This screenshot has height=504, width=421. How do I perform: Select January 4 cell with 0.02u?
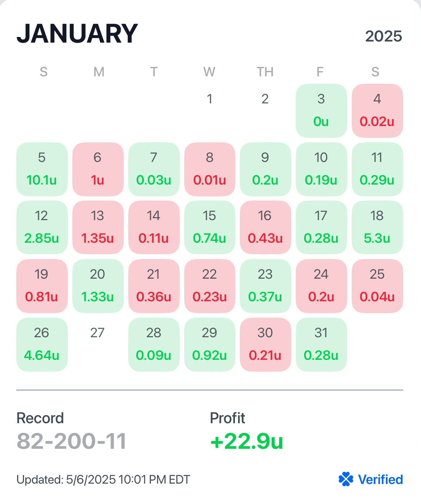[377, 111]
